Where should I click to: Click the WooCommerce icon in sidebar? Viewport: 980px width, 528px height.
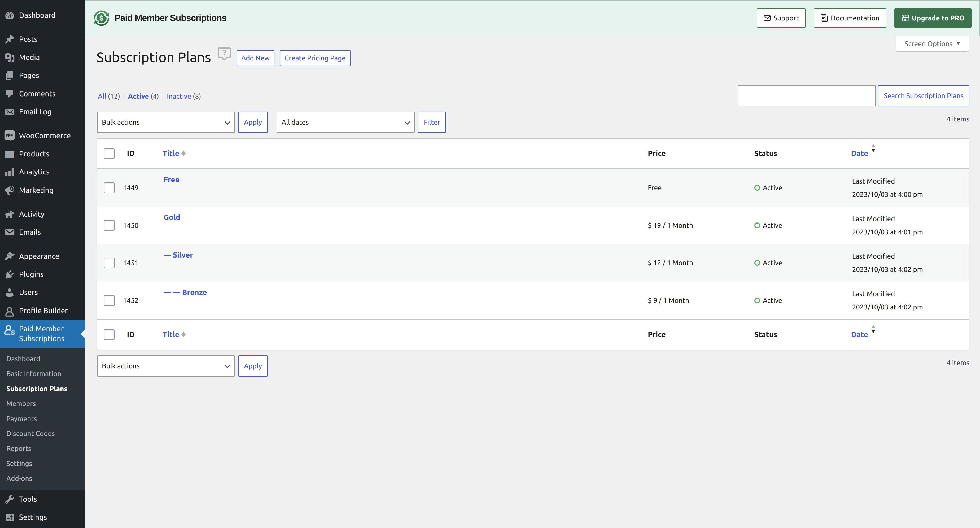[10, 136]
